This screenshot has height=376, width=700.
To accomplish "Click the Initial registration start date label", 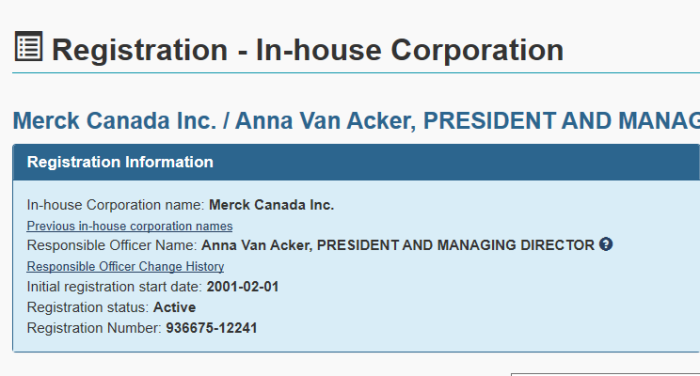I will pyautogui.click(x=114, y=287).
